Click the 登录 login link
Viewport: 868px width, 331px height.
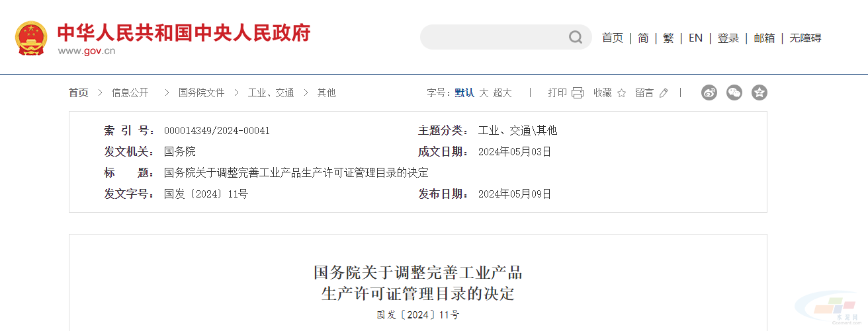click(x=728, y=38)
